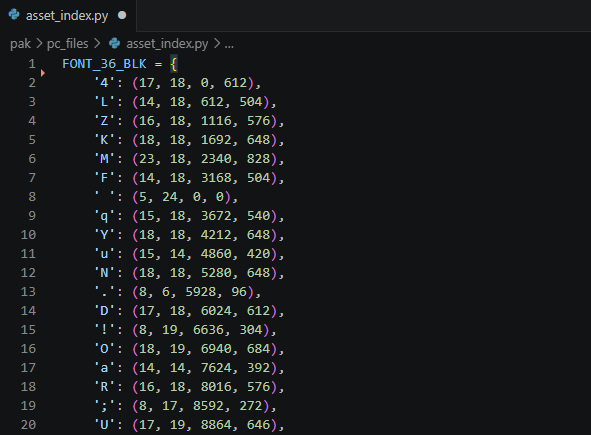Viewport: 591px width, 435px height.
Task: Expand the chevron after 'pak' breadcrumb
Action: 39,44
